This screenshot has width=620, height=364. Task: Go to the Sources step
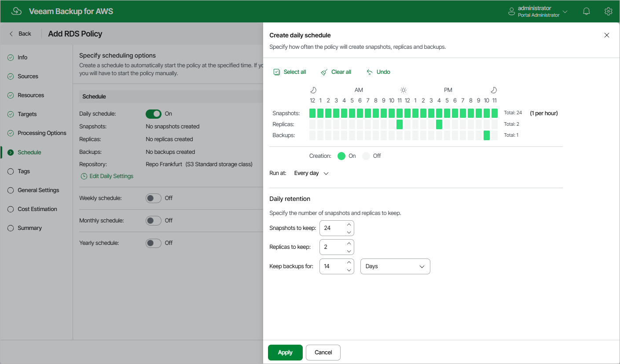(x=28, y=76)
